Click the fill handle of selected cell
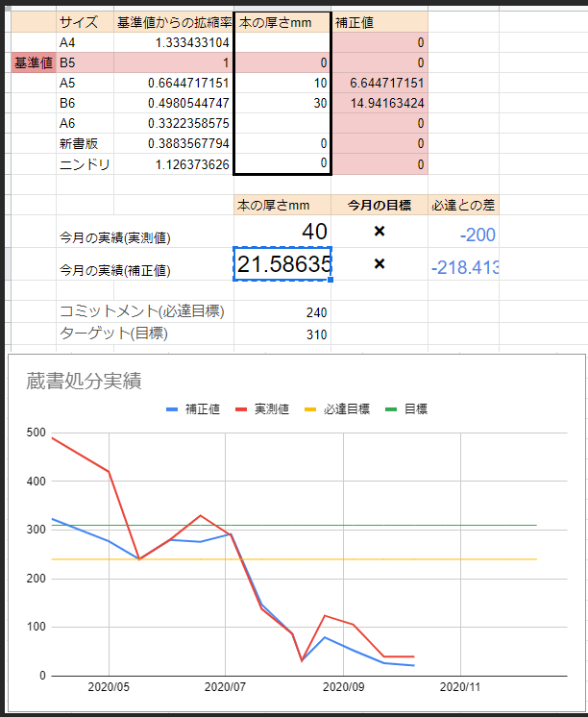588x717 pixels. (x=331, y=280)
